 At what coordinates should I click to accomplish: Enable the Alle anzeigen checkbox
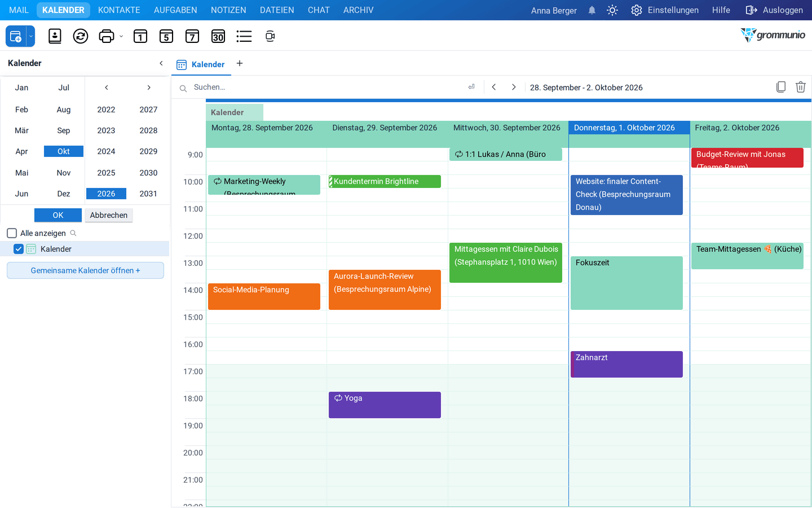click(x=12, y=233)
